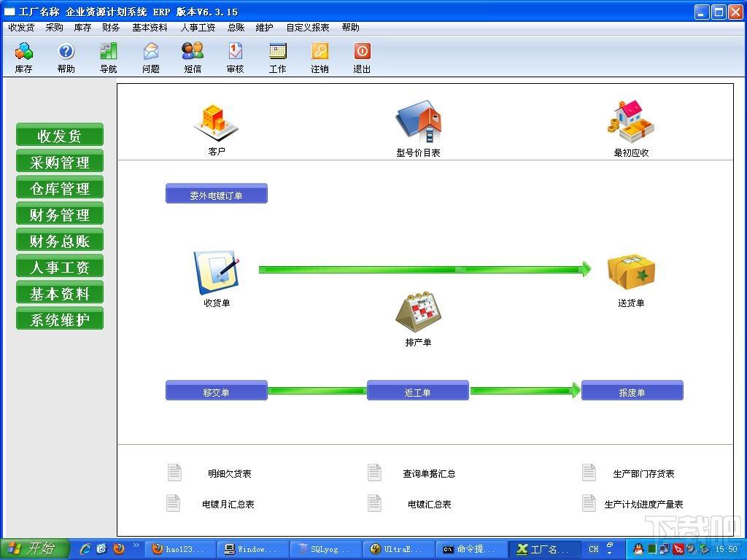
Task: Open the 送货单 delivery package icon
Action: coord(631,271)
